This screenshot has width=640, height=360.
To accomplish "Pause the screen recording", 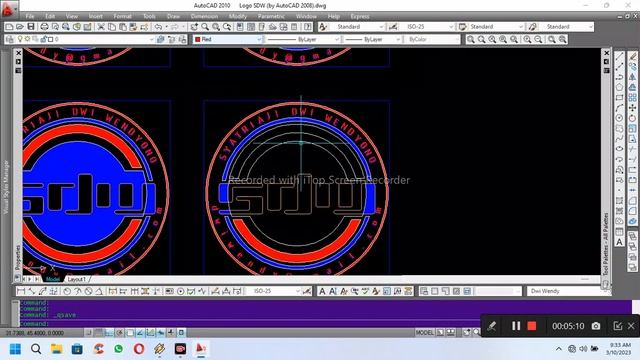I will (516, 326).
